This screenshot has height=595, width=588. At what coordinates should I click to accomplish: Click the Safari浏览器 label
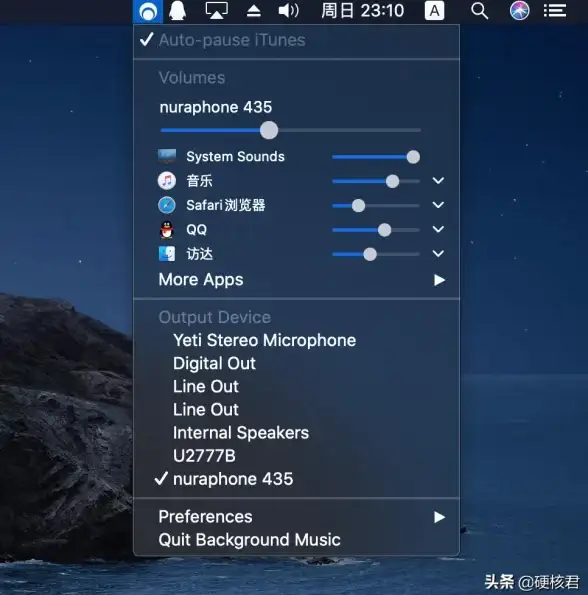pyautogui.click(x=226, y=205)
